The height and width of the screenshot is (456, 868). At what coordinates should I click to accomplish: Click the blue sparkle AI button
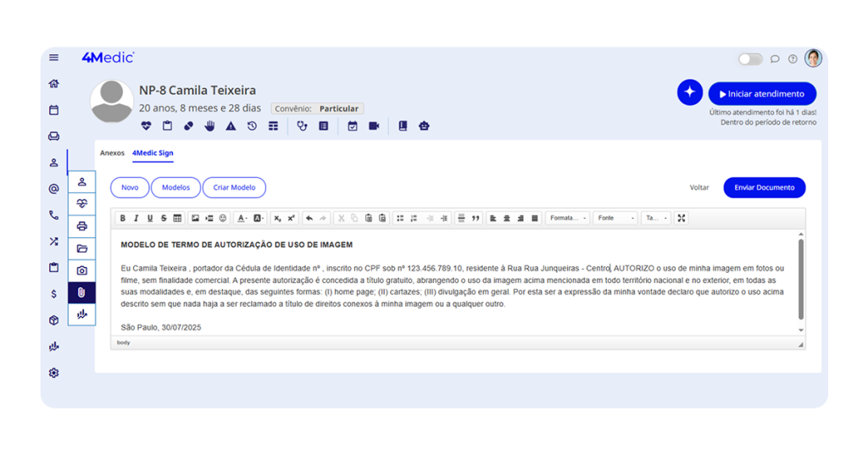tap(690, 92)
